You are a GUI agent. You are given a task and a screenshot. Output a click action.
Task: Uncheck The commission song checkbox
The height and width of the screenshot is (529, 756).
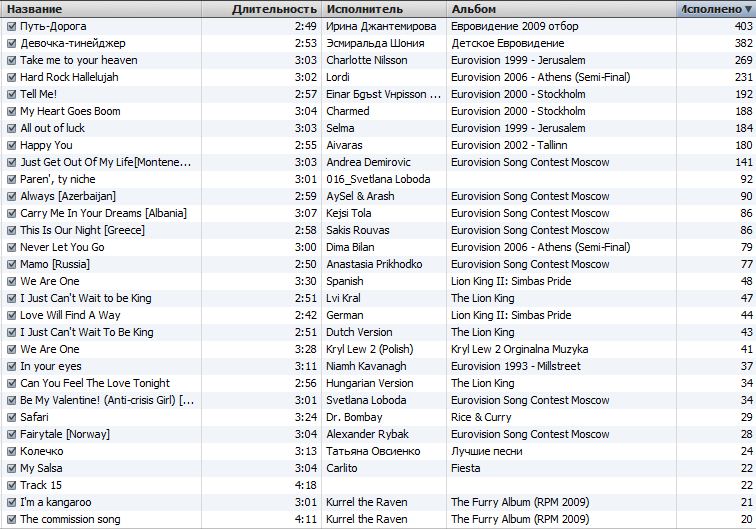pos(12,519)
